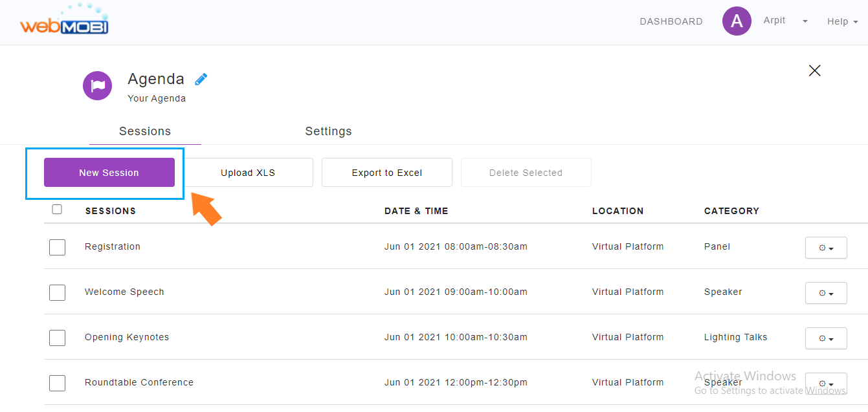Click the Arpit username text

point(774,20)
